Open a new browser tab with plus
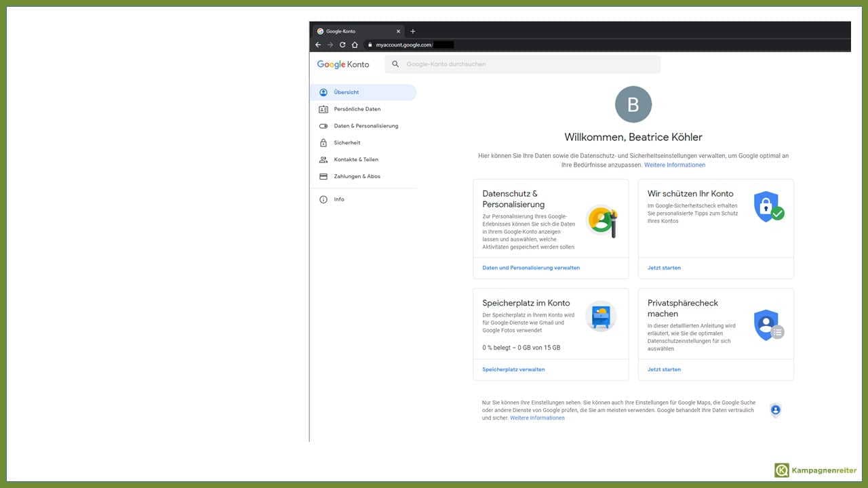Viewport: 868px width, 488px height. (x=413, y=31)
